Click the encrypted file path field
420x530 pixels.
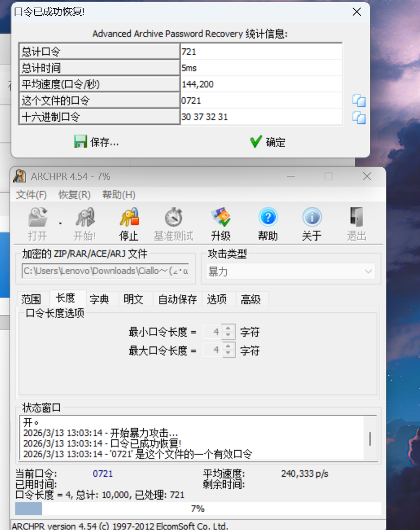(105, 271)
